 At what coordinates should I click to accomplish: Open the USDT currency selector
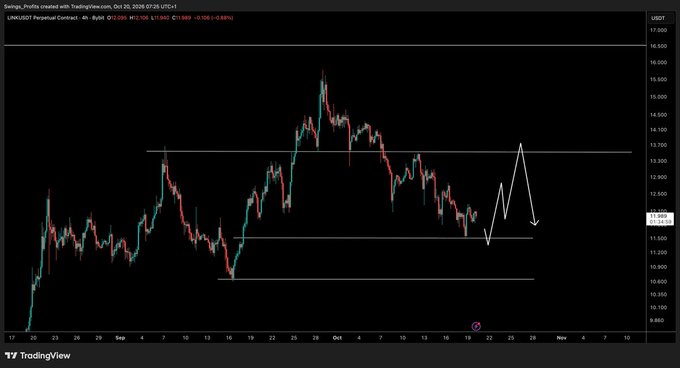pos(658,18)
